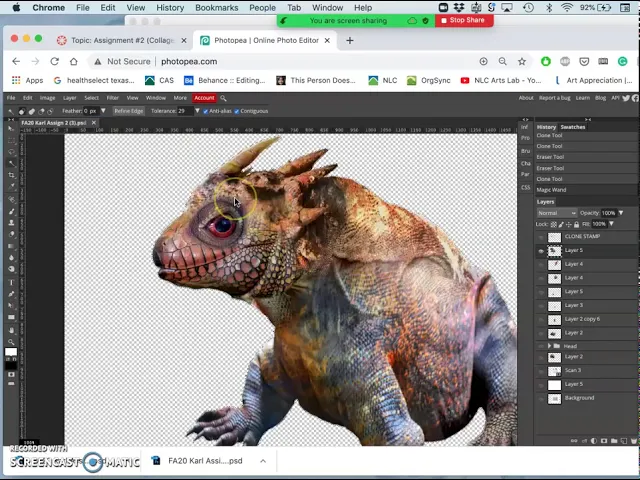Expand the downloaded psd file options chevron
The height and width of the screenshot is (480, 640).
(x=263, y=461)
